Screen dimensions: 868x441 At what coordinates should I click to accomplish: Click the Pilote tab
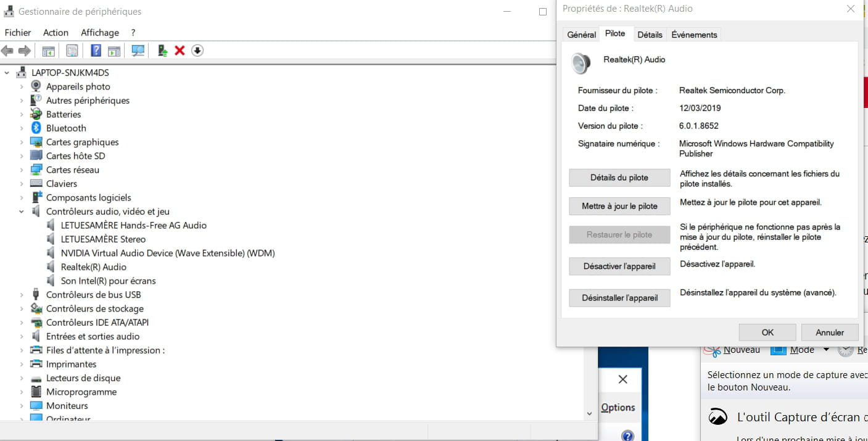coord(615,34)
